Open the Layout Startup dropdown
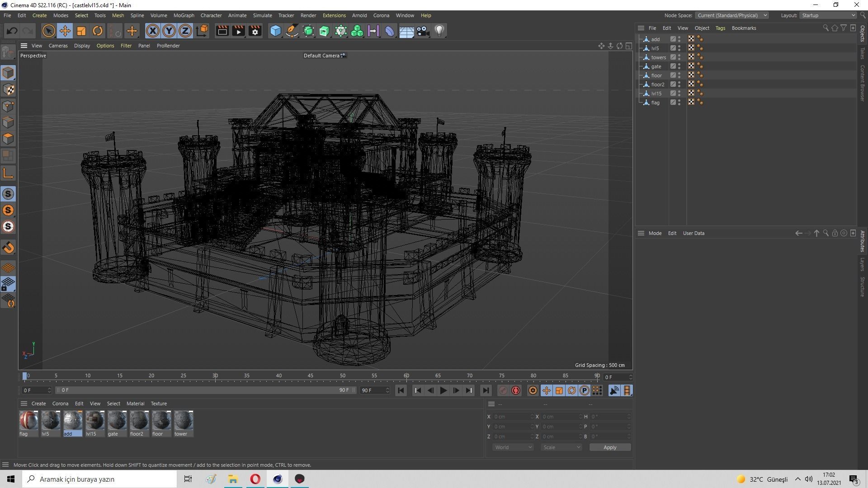868x488 pixels. 828,15
